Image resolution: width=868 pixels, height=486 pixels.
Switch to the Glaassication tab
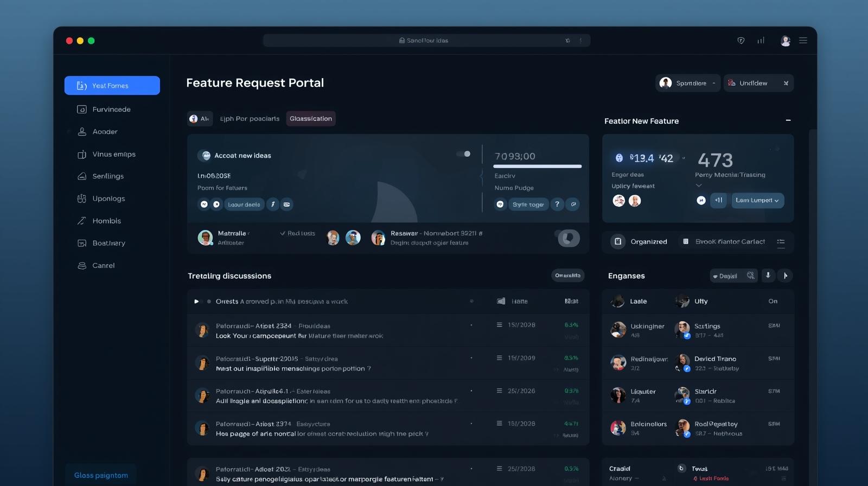pos(311,119)
